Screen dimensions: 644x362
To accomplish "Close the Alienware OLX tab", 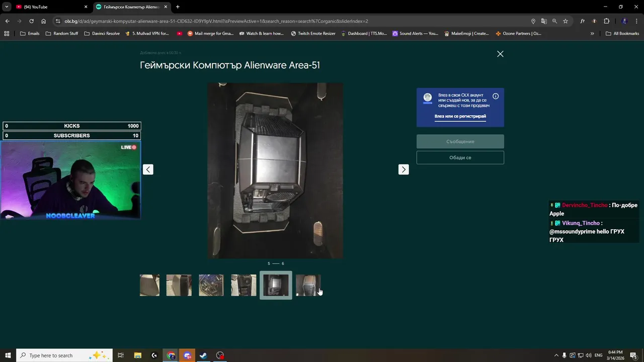I will (166, 7).
